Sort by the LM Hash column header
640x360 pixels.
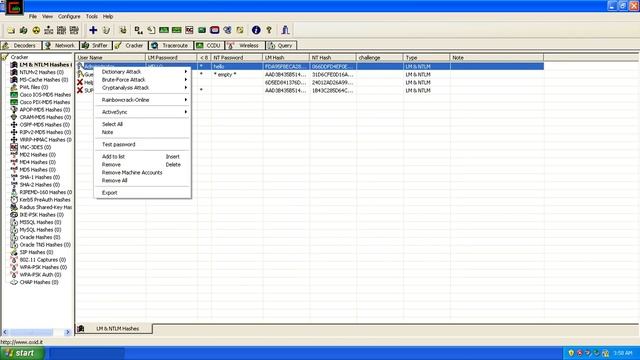286,58
